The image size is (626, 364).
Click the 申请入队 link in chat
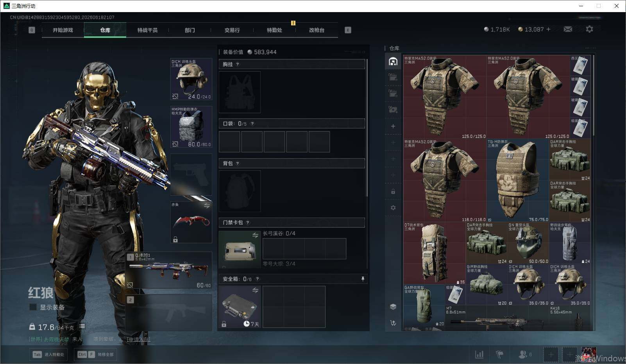pos(138,339)
